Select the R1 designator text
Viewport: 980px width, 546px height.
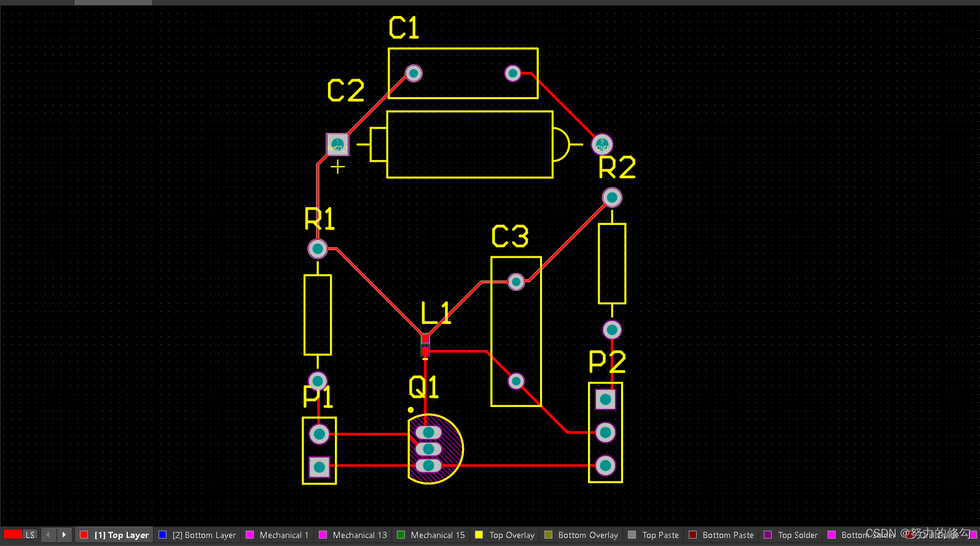320,219
